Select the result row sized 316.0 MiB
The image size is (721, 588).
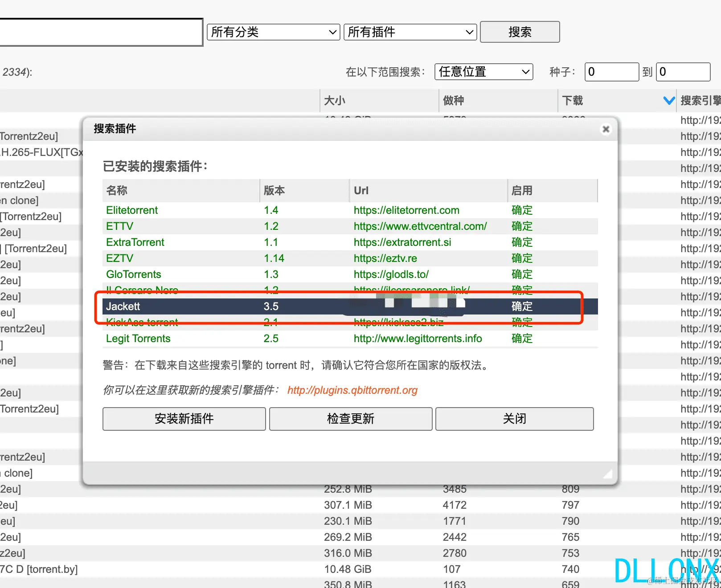point(360,553)
